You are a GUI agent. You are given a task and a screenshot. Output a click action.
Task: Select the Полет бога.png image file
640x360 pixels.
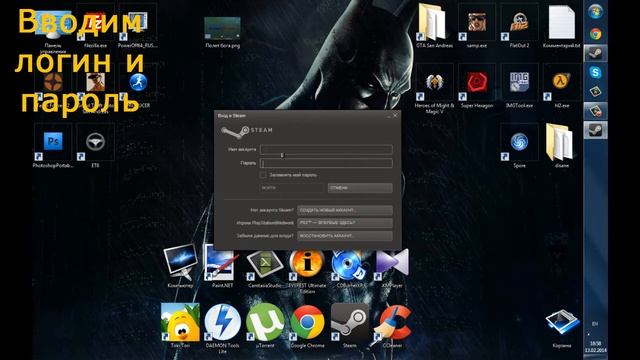[x=222, y=32]
